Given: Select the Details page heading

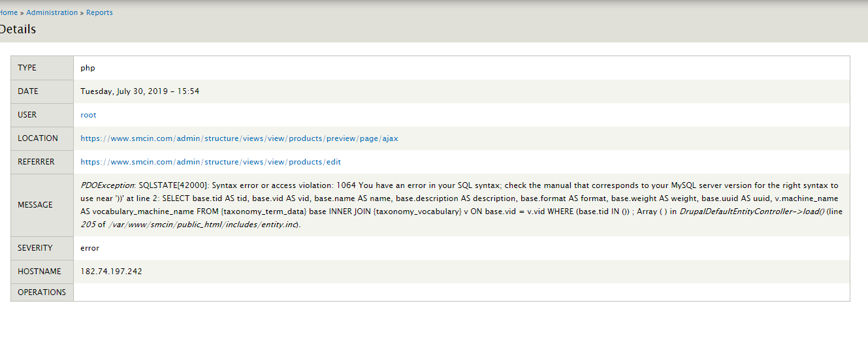Looking at the screenshot, I should [18, 29].
